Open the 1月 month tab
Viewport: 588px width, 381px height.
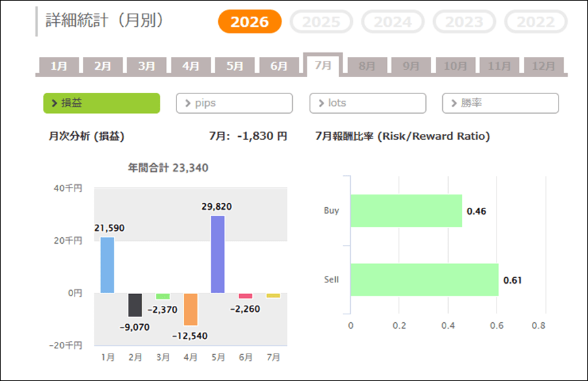pyautogui.click(x=59, y=66)
